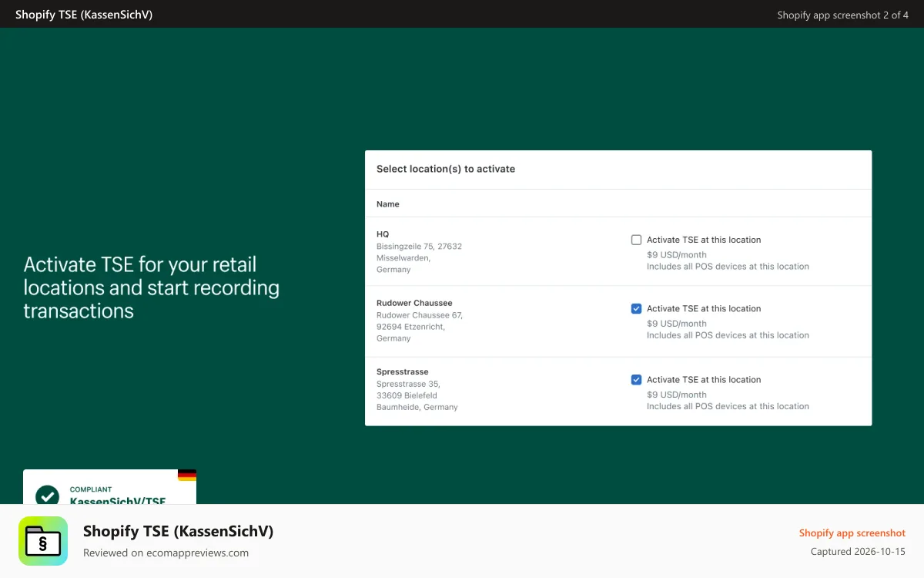924x578 pixels.
Task: Click 'Rudower Chaussee 67,' address line
Action: point(420,315)
